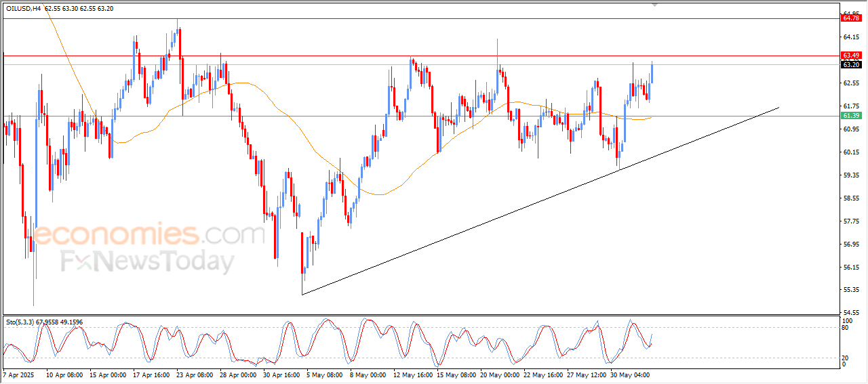868x384 pixels.
Task: Click the 8 May 00:00 time label
Action: (x=369, y=374)
